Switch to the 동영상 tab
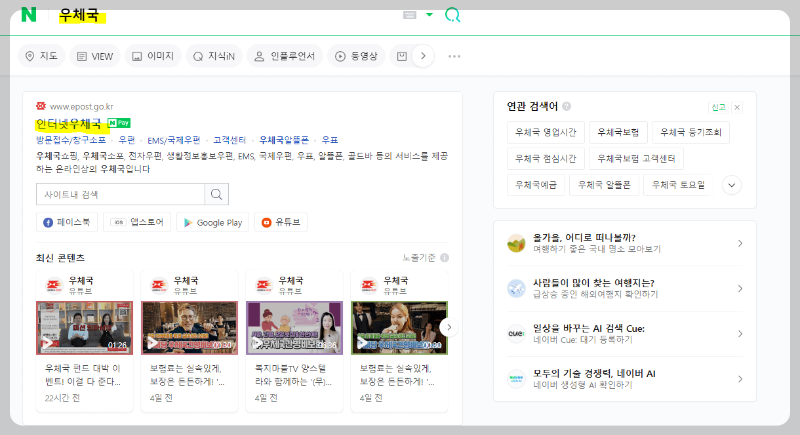This screenshot has width=800, height=435. click(356, 56)
